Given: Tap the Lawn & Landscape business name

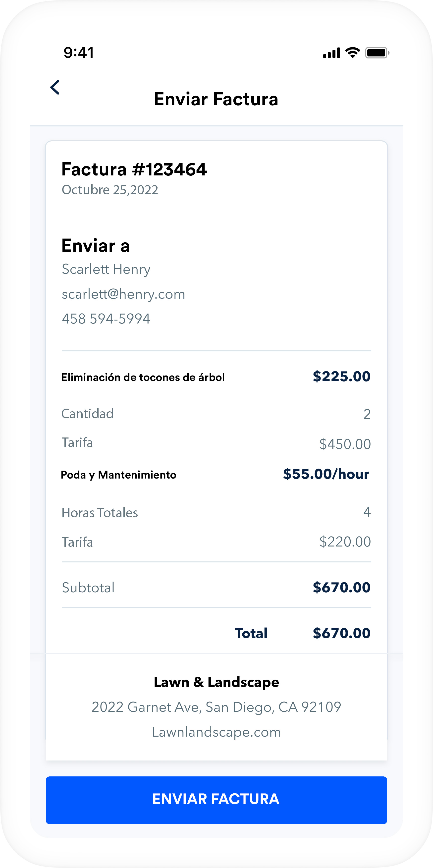Looking at the screenshot, I should [x=216, y=682].
